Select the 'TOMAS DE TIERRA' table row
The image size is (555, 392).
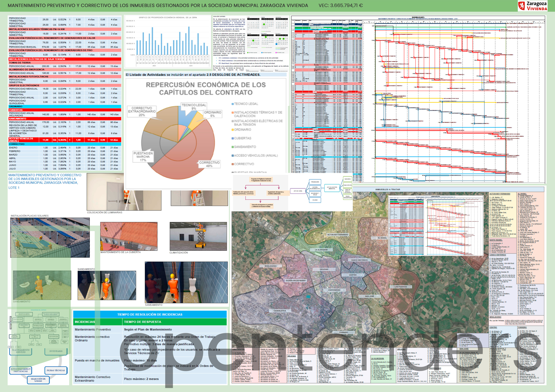pyautogui.click(x=65, y=63)
